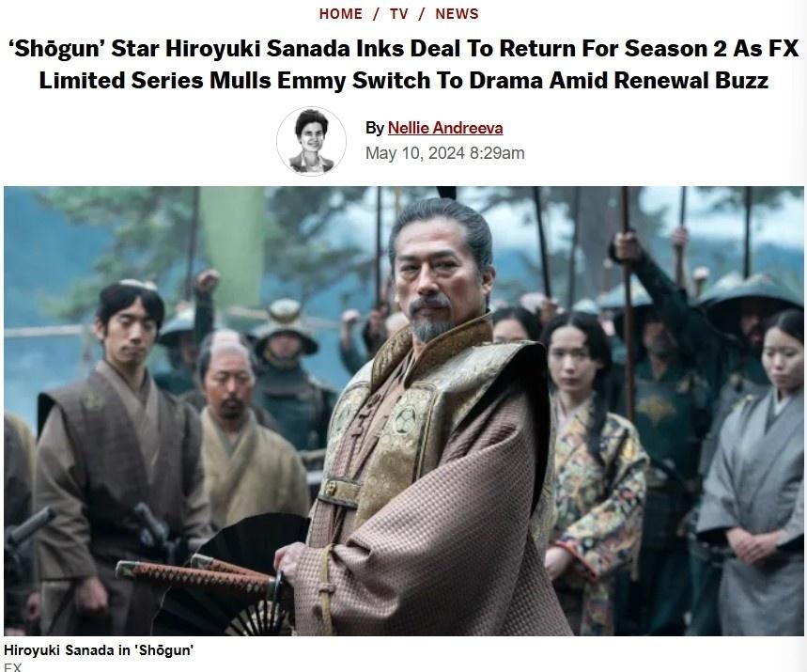Click the soldier's helmet behind the crowd
This screenshot has width=807, height=672.
(x=284, y=324)
